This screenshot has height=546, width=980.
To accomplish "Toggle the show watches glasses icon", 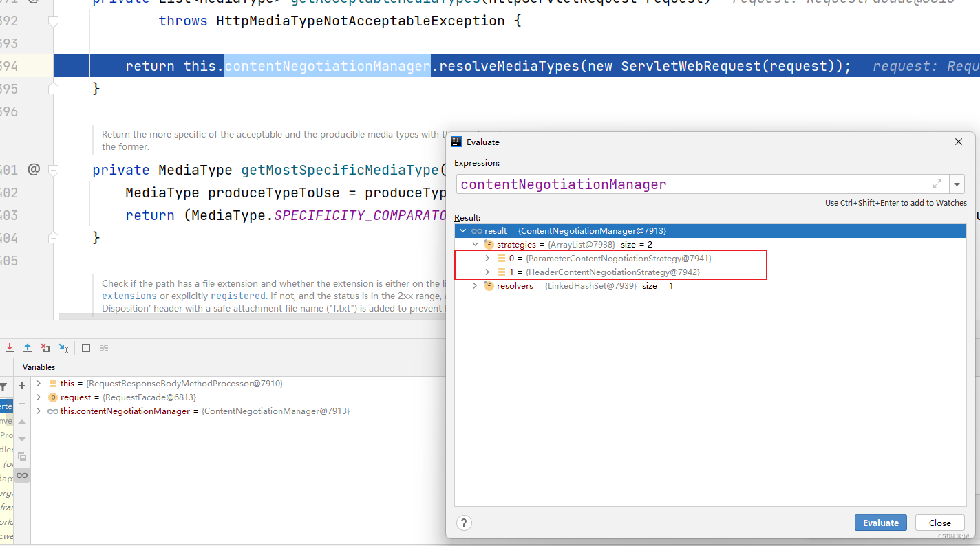I will [x=22, y=474].
